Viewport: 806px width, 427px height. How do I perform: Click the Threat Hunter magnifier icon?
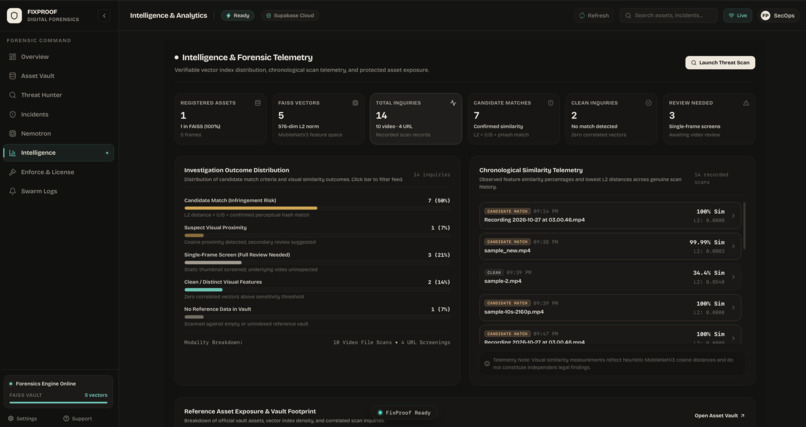12,95
